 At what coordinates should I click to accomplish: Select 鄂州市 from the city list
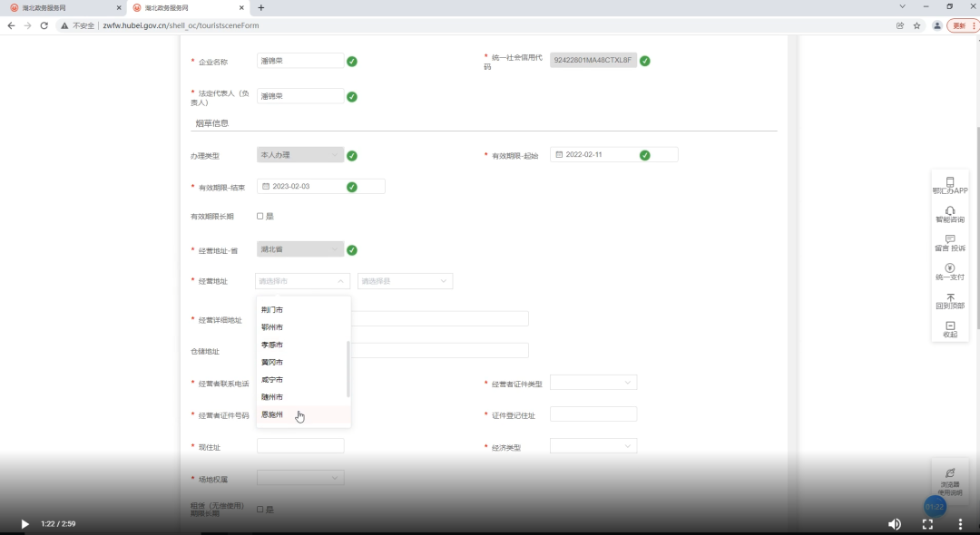[304, 327]
